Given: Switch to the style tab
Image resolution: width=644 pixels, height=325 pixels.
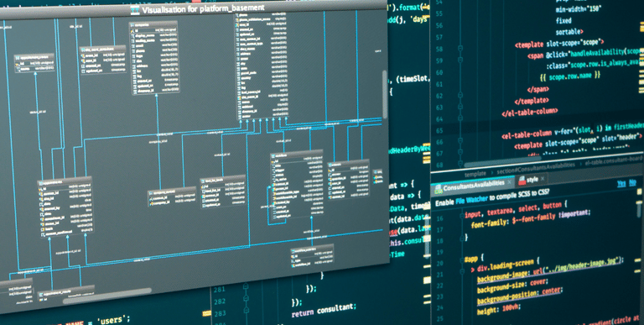Looking at the screenshot, I should (532, 179).
